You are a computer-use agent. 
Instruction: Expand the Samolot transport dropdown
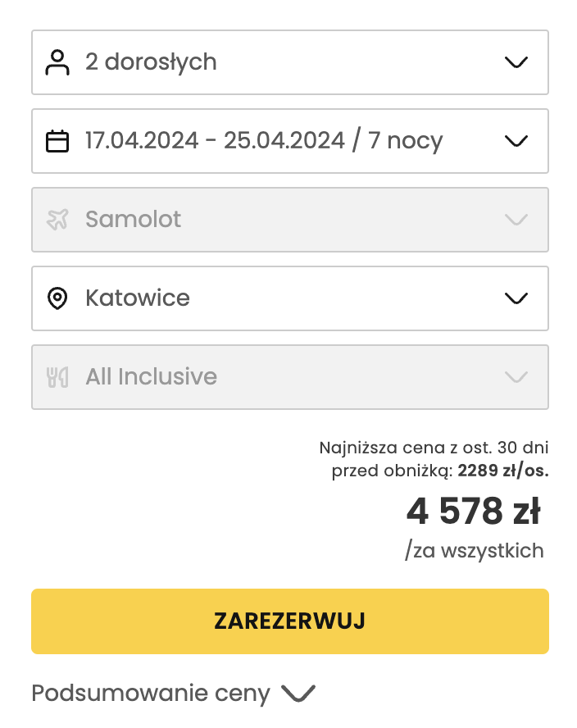516,219
